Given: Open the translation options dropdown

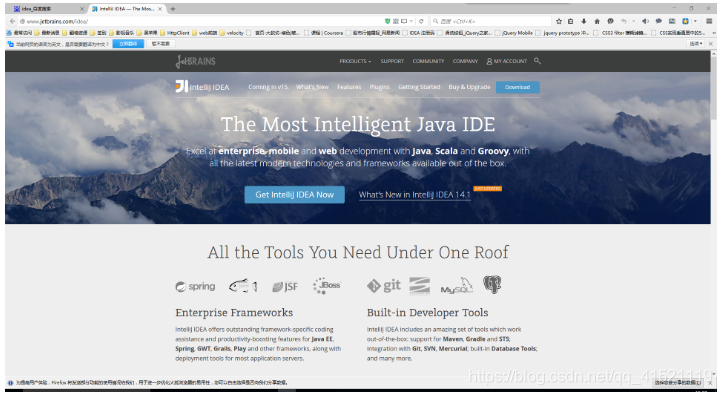Looking at the screenshot, I should click(x=696, y=44).
